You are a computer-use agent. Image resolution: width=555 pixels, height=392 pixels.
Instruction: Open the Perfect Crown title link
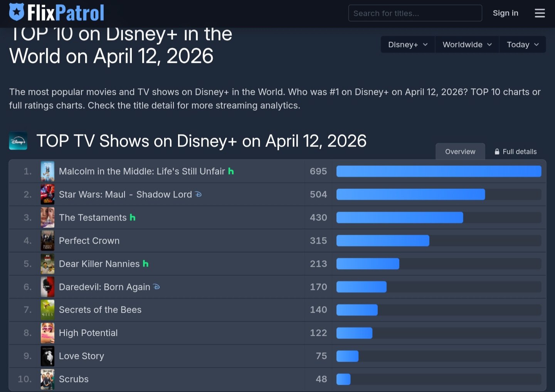point(89,241)
